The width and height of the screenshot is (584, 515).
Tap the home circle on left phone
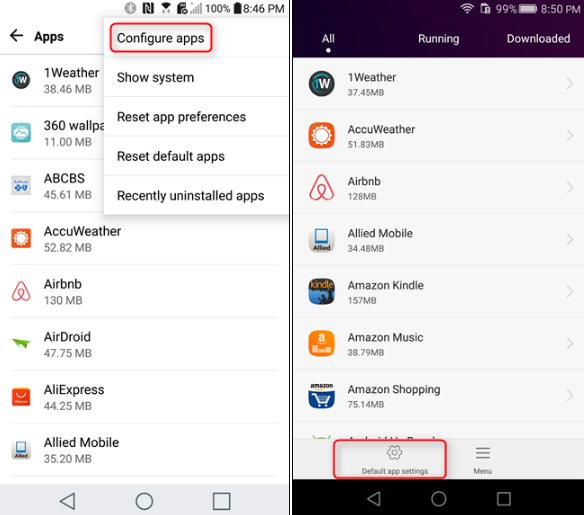click(x=144, y=501)
